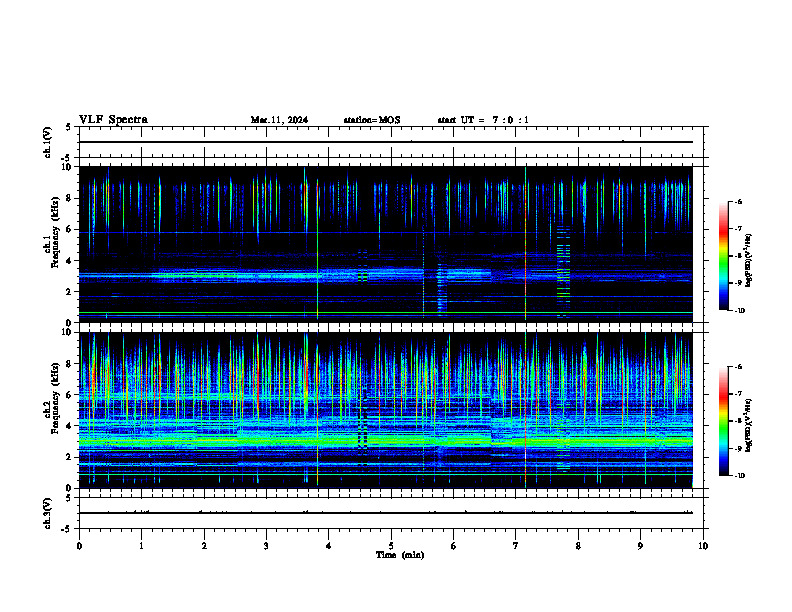The image size is (792, 612).
Task: Click the ch.2 spectrogram color scale bar
Action: (723, 421)
